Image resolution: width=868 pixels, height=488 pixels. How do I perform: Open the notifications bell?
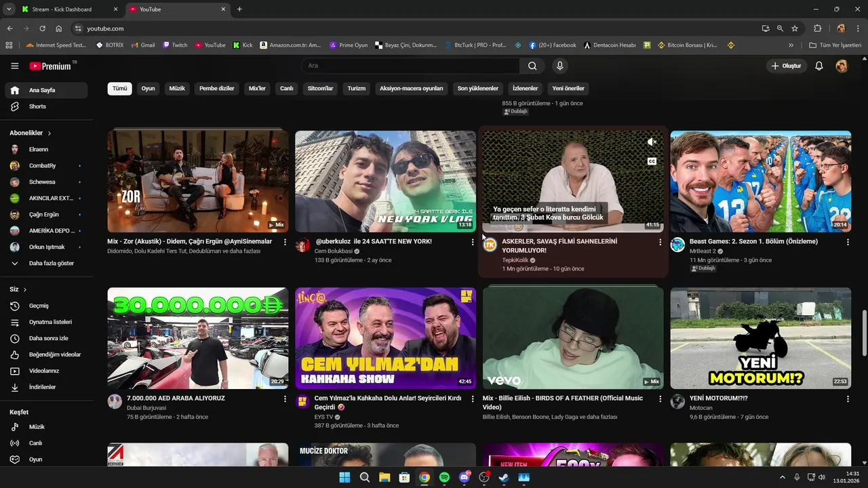coord(819,66)
